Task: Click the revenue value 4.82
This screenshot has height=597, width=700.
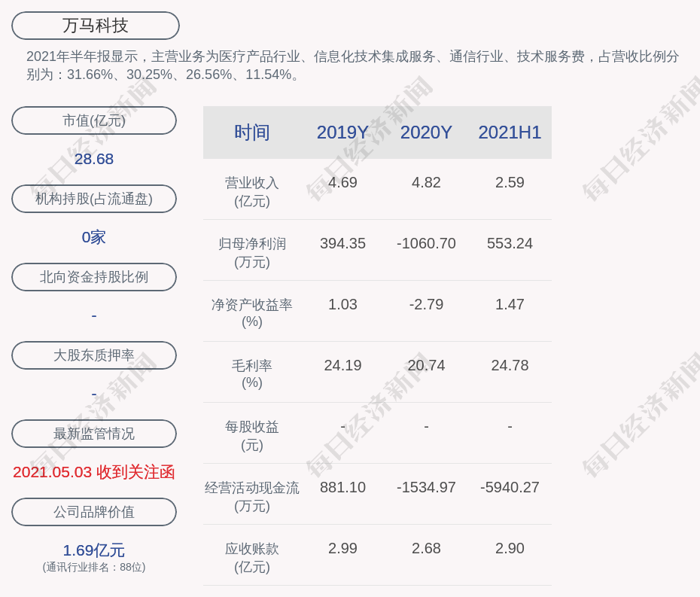Action: (x=426, y=183)
